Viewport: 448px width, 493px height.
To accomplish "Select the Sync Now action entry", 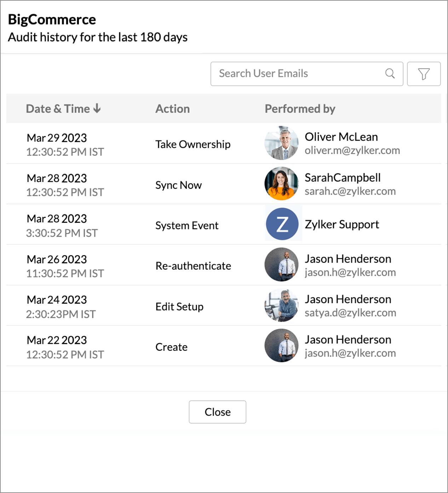I will [178, 185].
